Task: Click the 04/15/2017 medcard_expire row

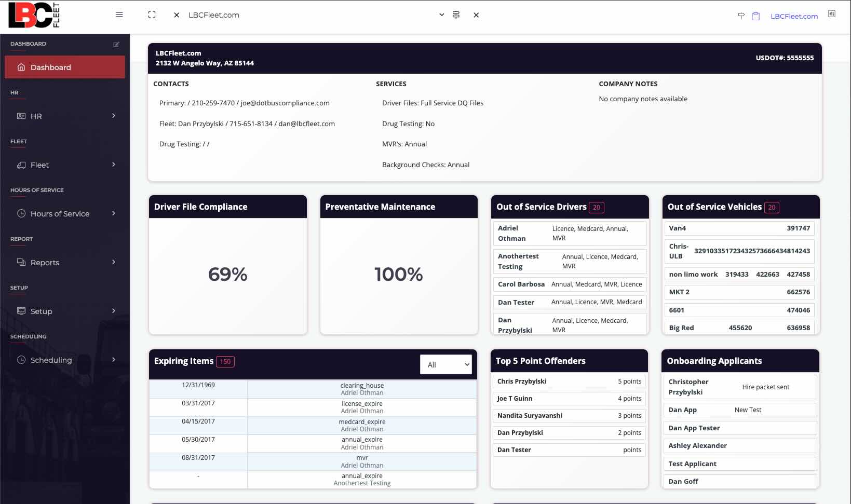Action: (313, 425)
